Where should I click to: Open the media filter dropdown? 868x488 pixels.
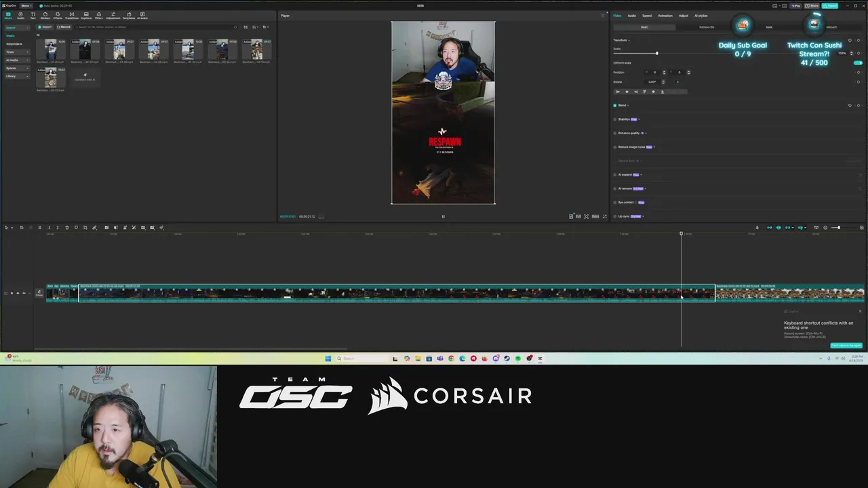tap(266, 27)
